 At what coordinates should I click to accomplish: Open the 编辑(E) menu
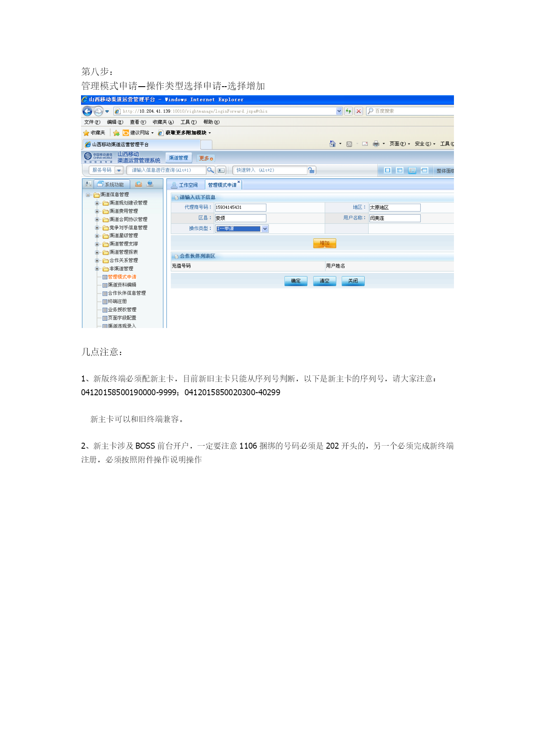pos(115,122)
